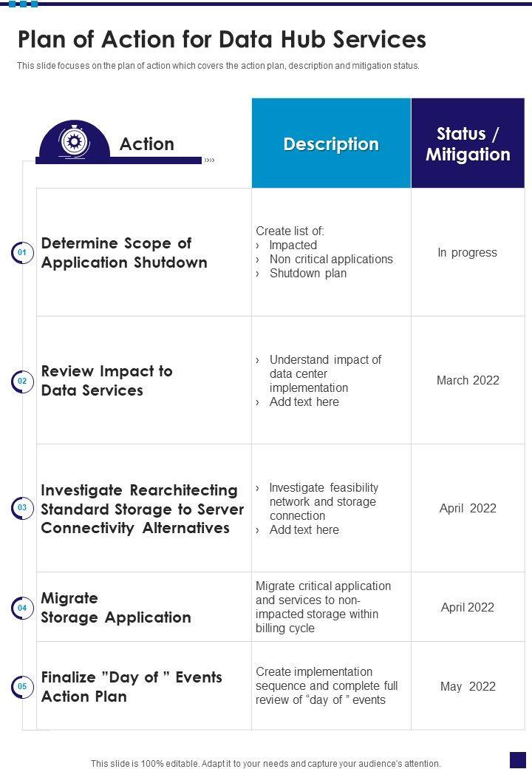
Task: Click the 03 step number circle
Action: tap(22, 508)
